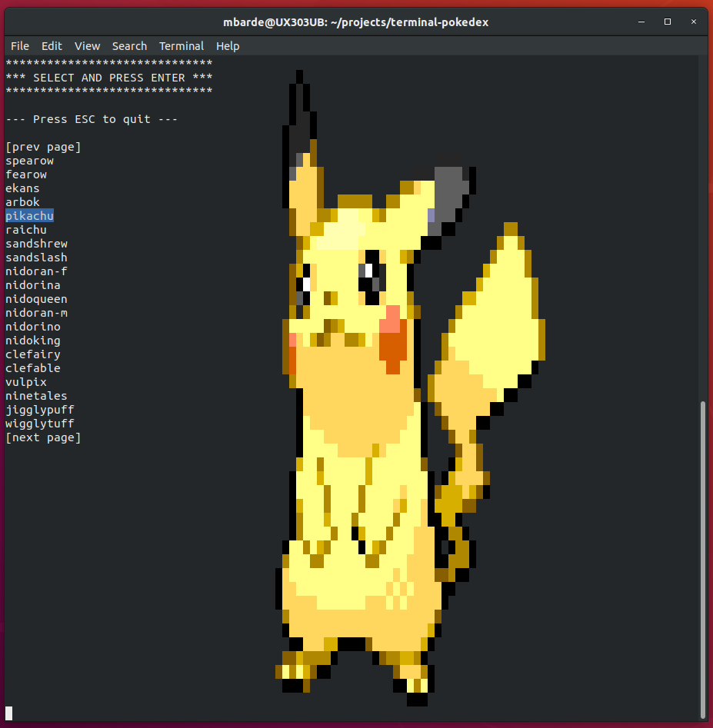
Task: Select jigglypuff in the list
Action: pos(40,410)
